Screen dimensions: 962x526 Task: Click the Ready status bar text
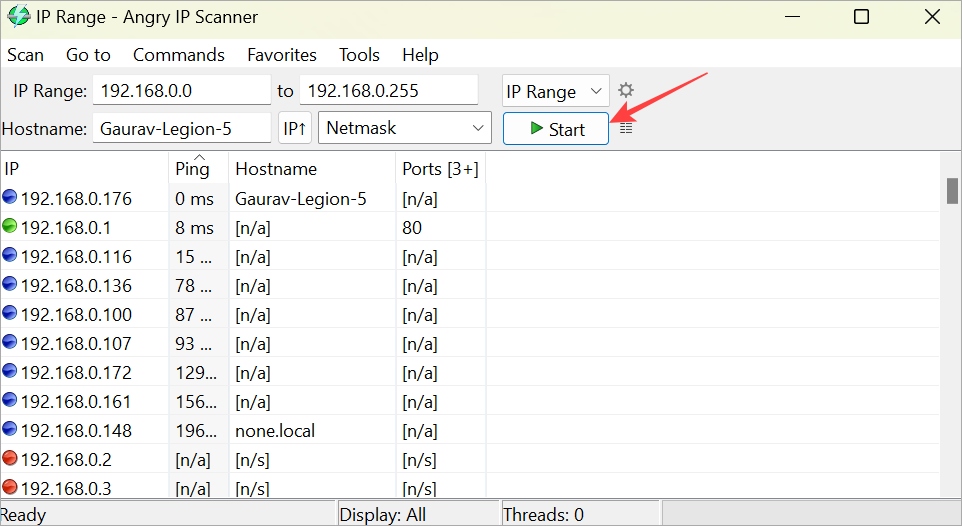point(23,514)
